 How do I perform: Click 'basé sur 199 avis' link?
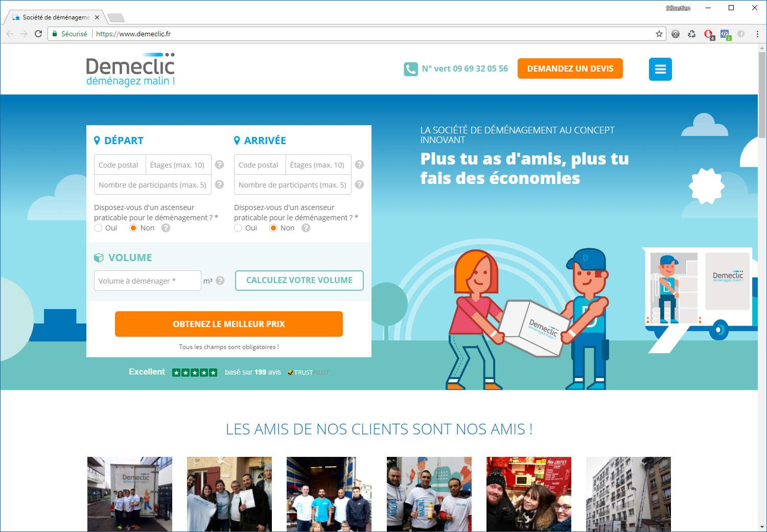(x=253, y=372)
